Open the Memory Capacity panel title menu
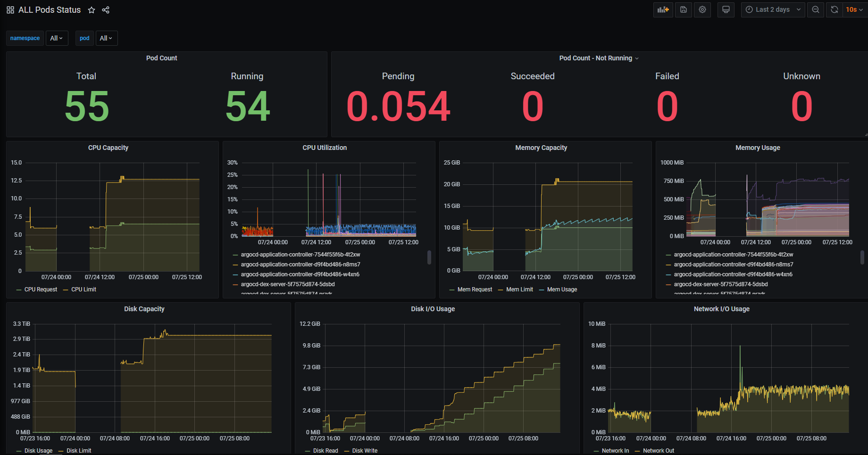This screenshot has height=455, width=868. click(x=541, y=148)
